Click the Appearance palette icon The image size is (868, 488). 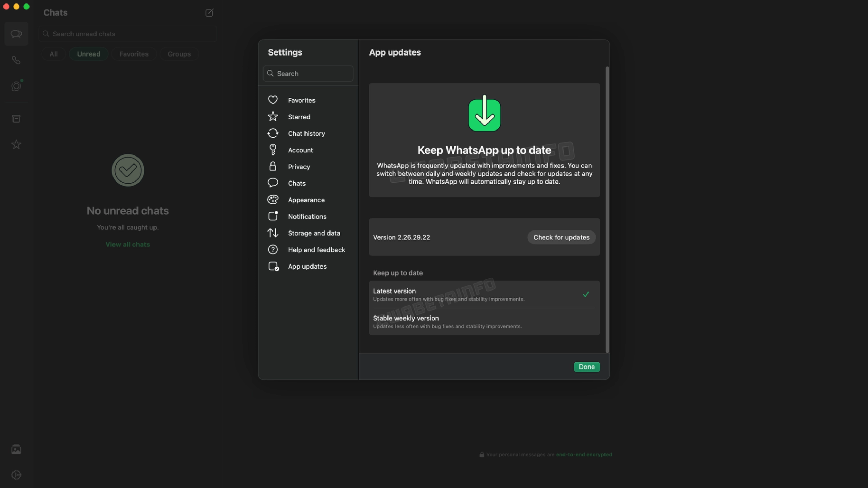[x=273, y=200]
